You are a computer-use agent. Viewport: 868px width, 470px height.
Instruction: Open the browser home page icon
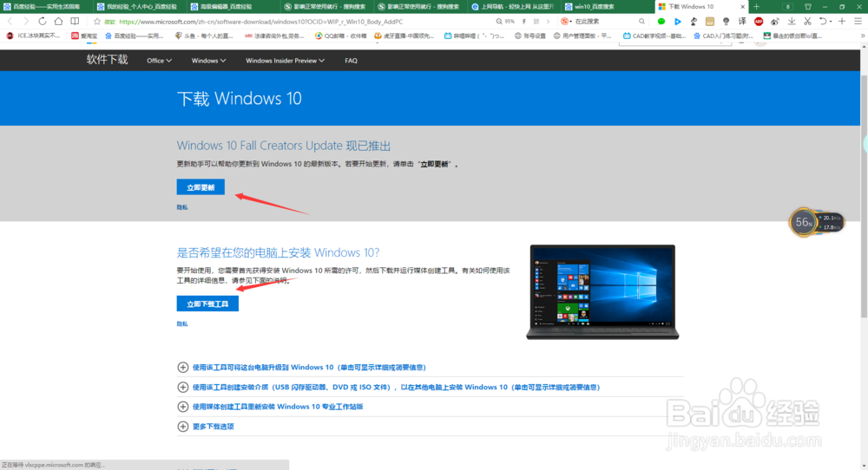point(58,22)
